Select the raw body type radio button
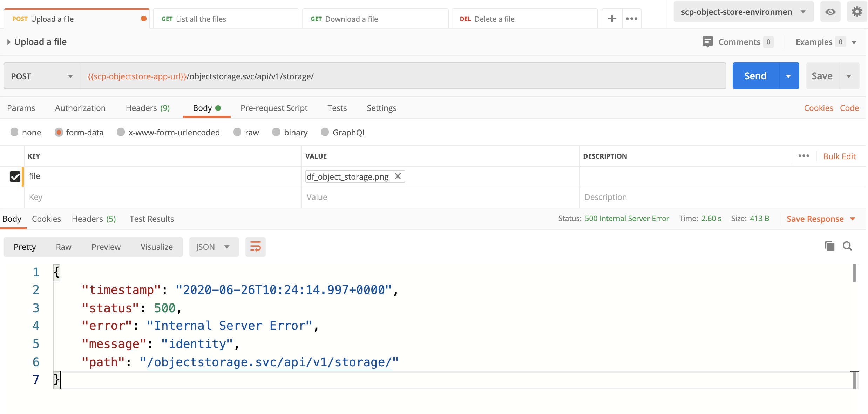 click(238, 132)
